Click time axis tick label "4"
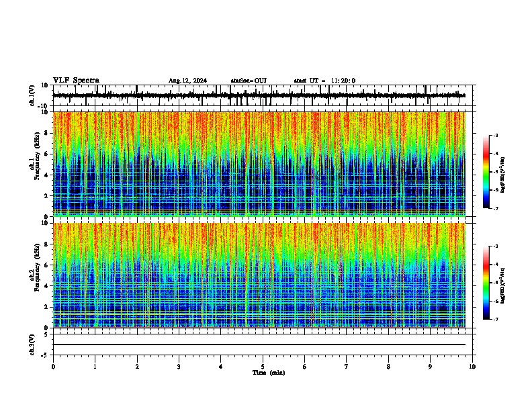Image resolution: width=532 pixels, height=411 pixels. 221,367
